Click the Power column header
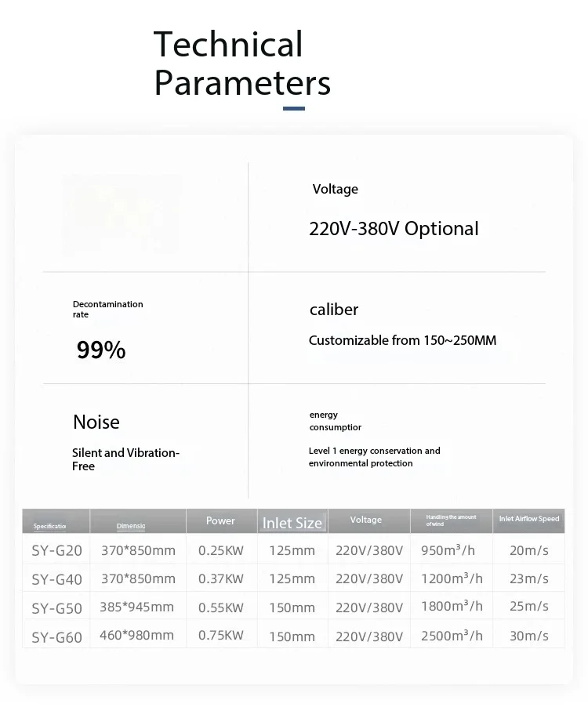588x707 pixels. point(220,520)
